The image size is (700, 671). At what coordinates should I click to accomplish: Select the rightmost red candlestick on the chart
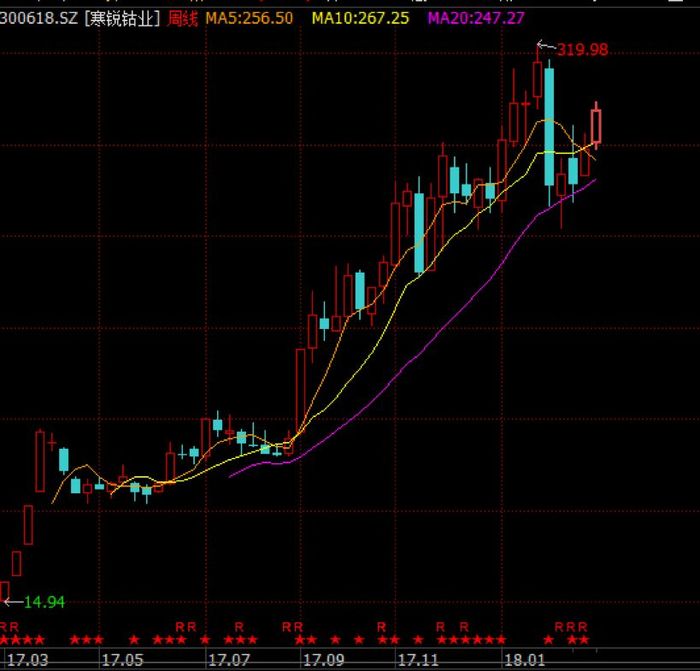pos(596,126)
